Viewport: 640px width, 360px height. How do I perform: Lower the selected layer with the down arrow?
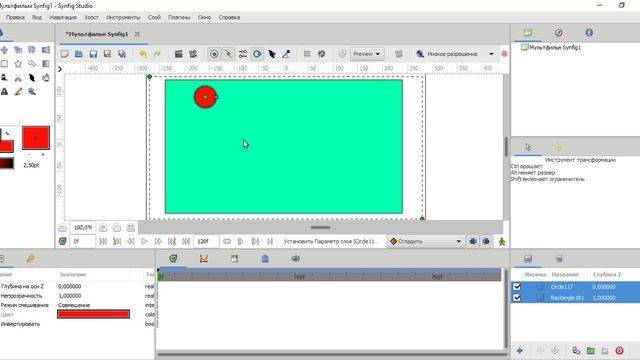point(555,351)
